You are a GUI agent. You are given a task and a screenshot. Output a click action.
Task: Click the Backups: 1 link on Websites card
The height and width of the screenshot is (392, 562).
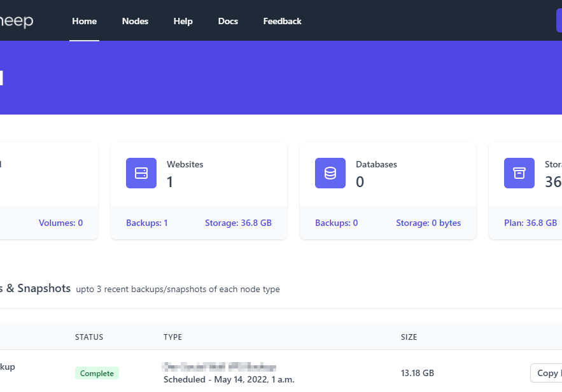(147, 223)
